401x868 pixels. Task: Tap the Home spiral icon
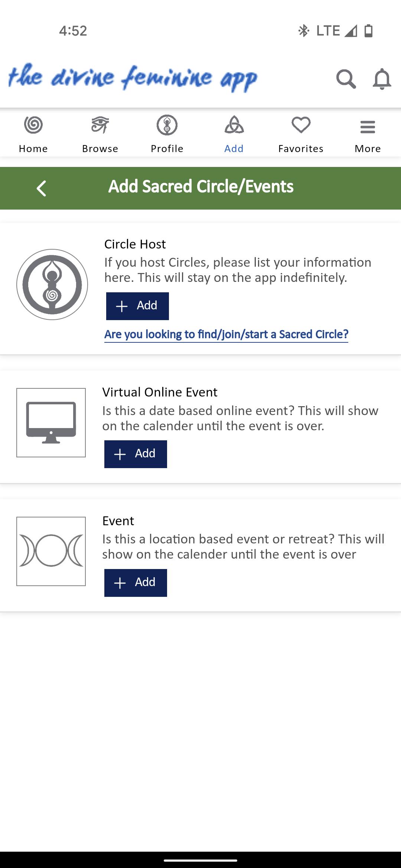(33, 125)
